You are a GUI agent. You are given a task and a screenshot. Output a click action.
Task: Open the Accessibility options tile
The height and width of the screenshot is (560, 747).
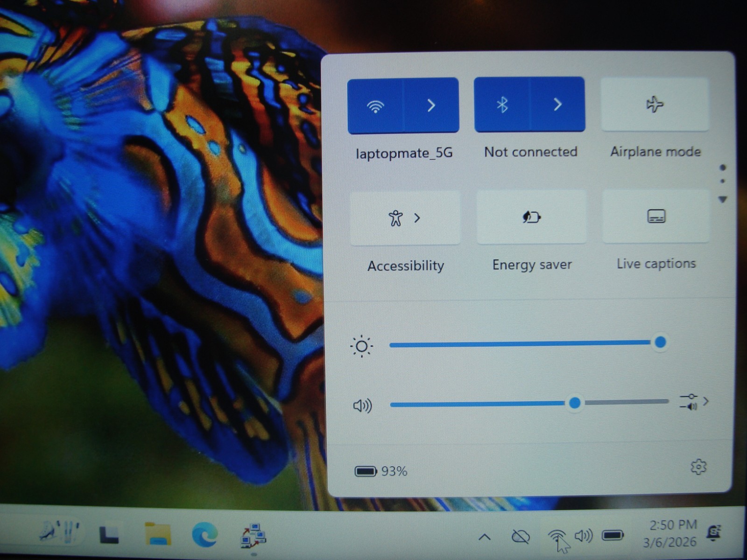(x=405, y=217)
